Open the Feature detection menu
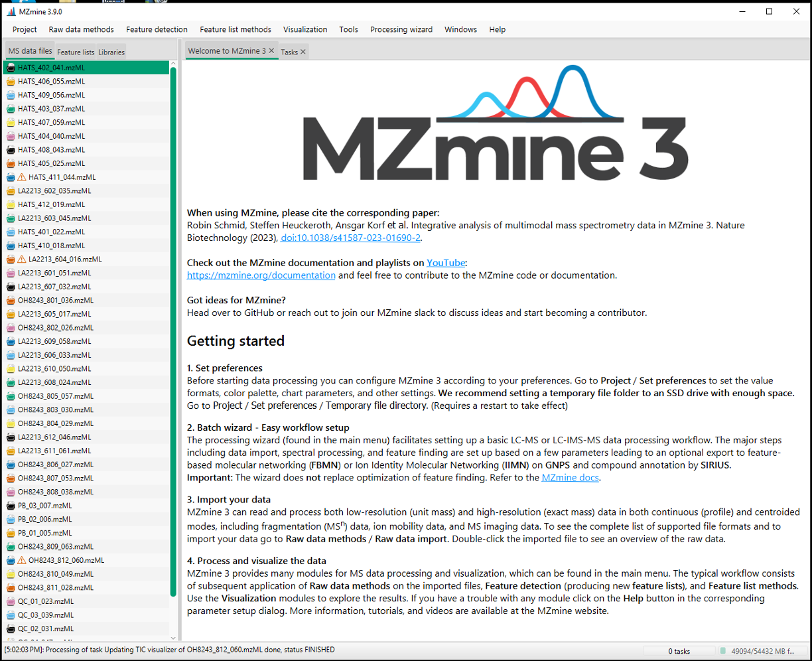 point(157,29)
